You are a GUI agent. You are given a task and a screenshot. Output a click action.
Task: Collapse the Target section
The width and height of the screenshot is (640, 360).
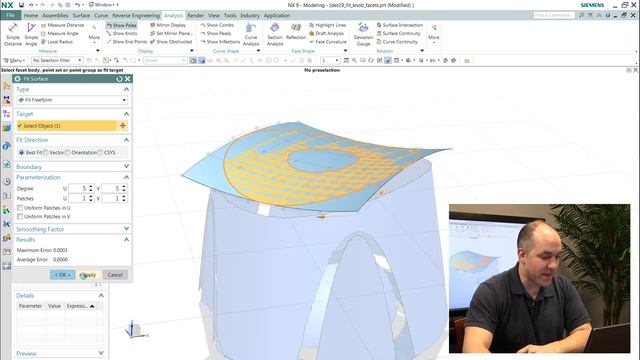[126, 114]
